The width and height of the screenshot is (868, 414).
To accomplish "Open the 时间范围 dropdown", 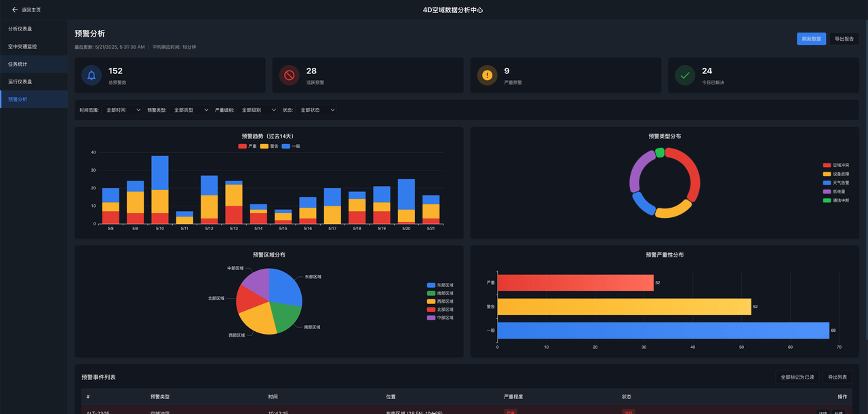I will click(x=123, y=110).
